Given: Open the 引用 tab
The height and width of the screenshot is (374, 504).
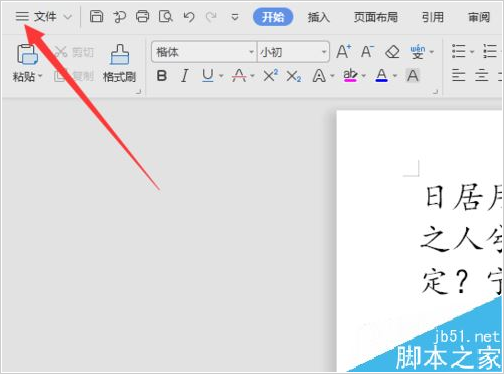Looking at the screenshot, I should (433, 17).
